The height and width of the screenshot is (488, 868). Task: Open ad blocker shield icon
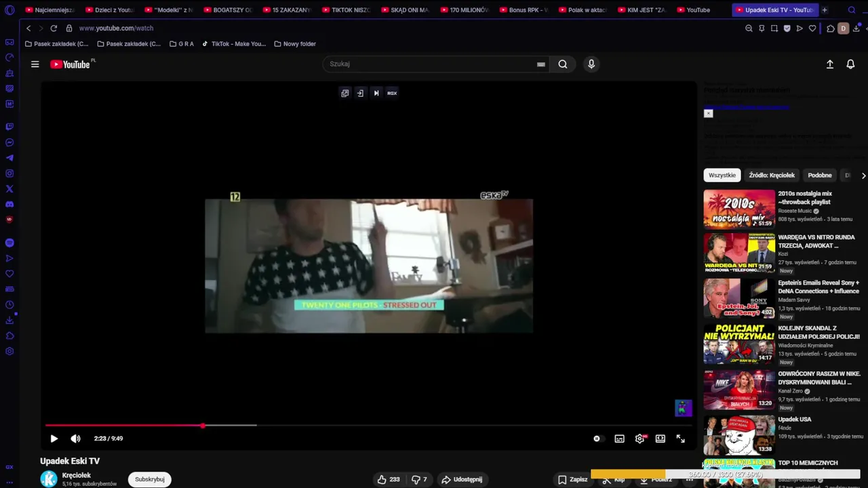(x=787, y=28)
